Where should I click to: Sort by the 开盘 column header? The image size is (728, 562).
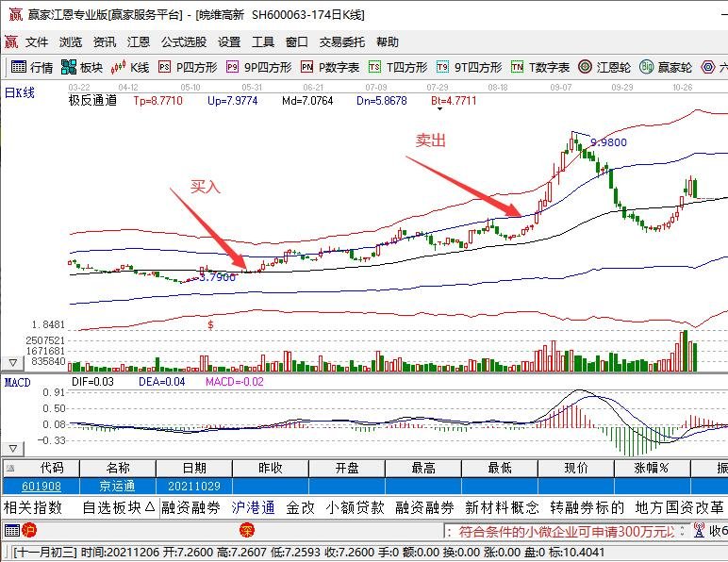[x=347, y=469]
